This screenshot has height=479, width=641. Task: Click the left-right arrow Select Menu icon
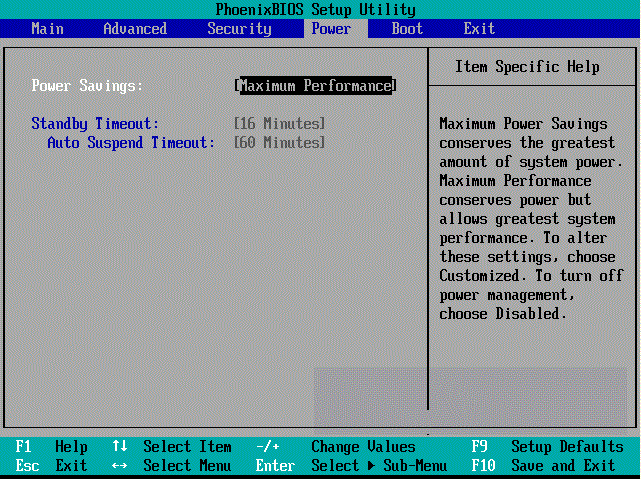120,466
